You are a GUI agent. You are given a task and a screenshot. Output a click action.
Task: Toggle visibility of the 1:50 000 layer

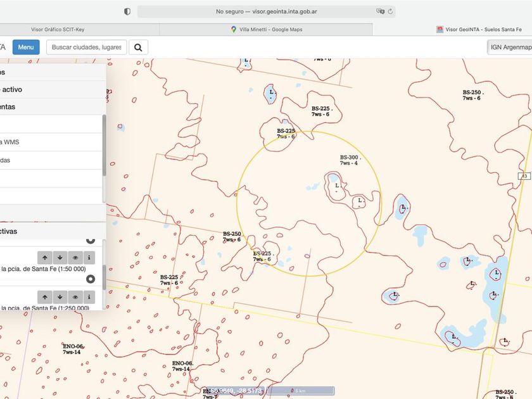[x=75, y=258]
